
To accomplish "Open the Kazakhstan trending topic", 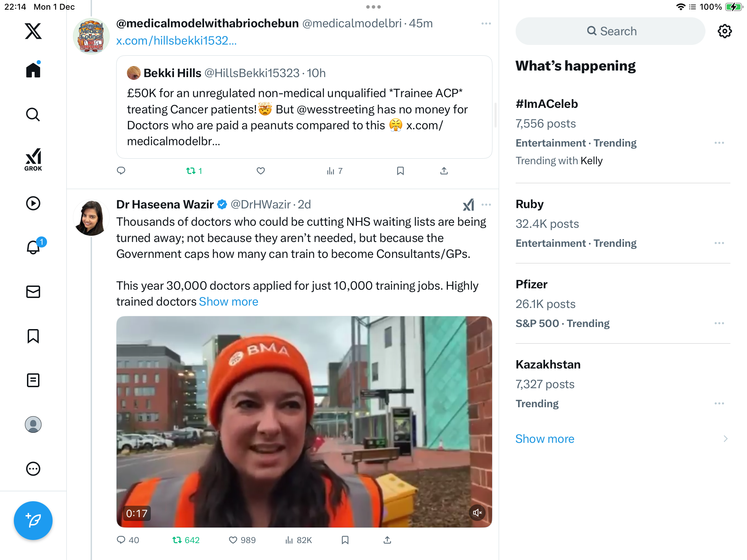I will pyautogui.click(x=548, y=364).
